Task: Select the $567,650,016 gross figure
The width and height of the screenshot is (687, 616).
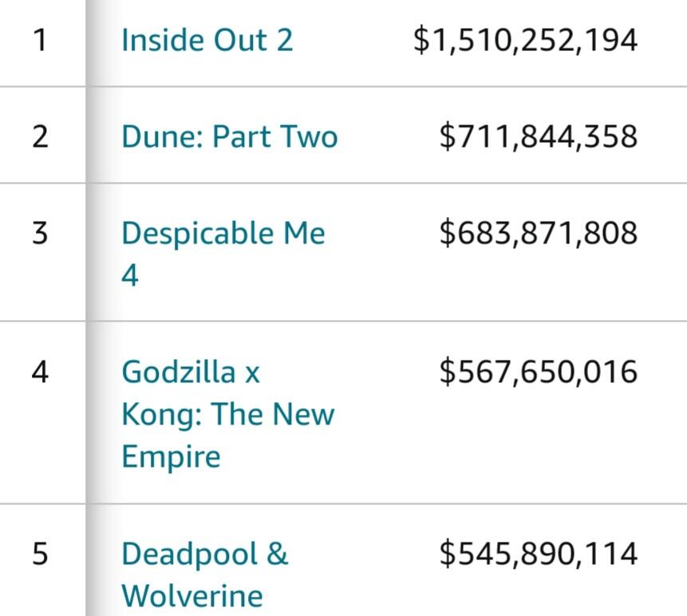Action: point(538,372)
